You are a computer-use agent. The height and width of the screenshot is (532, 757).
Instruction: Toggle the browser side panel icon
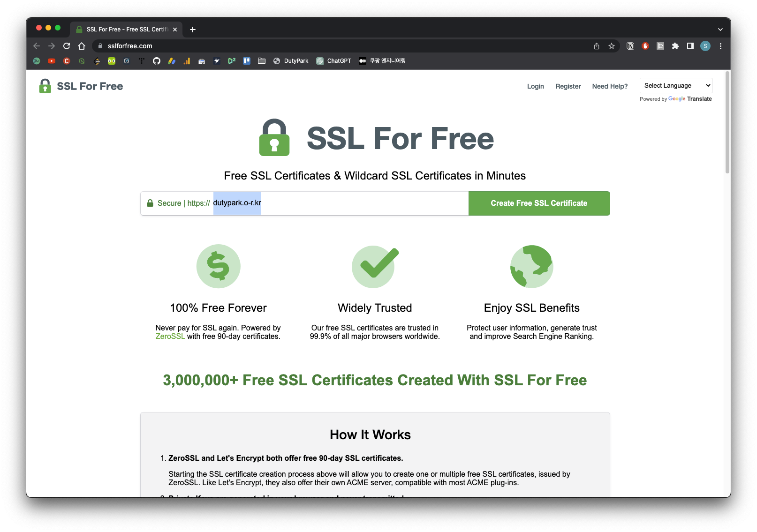coord(690,46)
